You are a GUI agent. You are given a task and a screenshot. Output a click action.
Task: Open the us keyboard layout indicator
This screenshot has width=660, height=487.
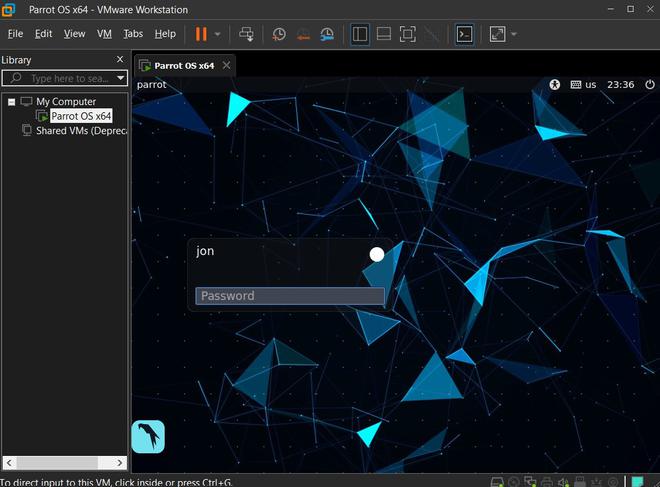point(583,85)
